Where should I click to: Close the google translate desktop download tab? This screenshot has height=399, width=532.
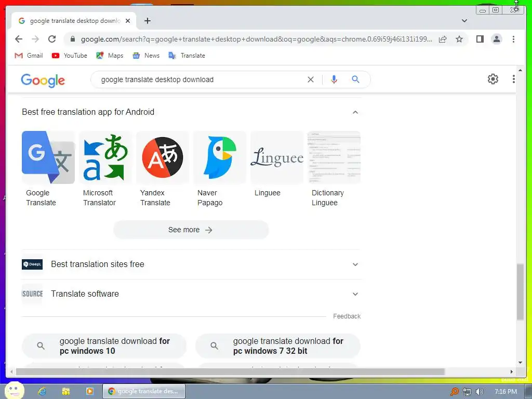[128, 21]
